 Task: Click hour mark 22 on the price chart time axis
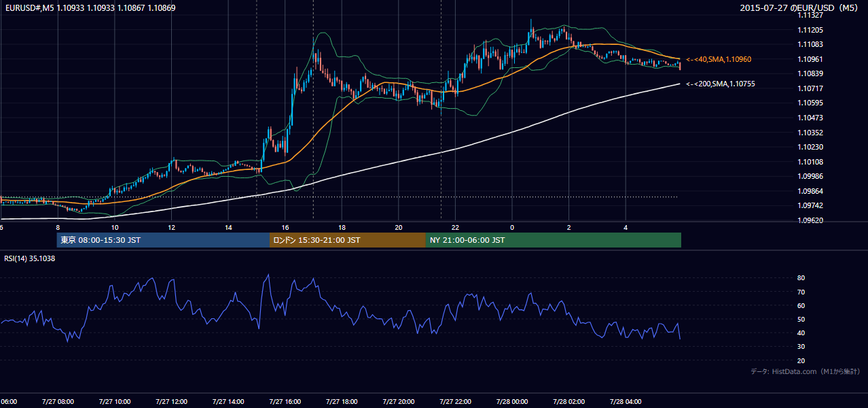455,227
